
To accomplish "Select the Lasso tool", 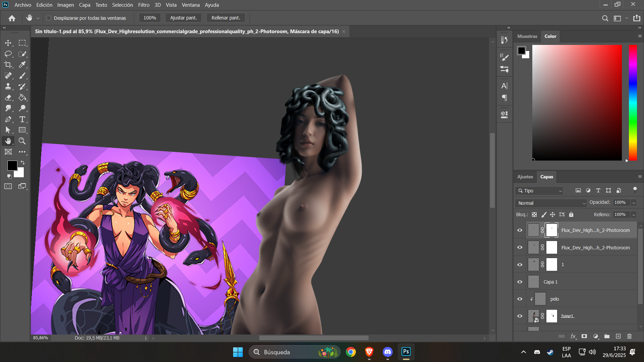I will 8,54.
